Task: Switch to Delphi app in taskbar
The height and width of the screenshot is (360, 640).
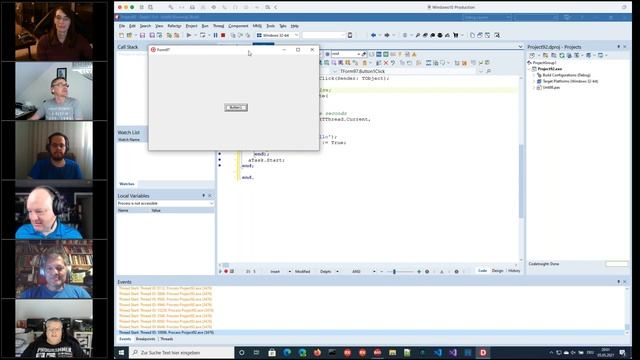Action: point(483,353)
